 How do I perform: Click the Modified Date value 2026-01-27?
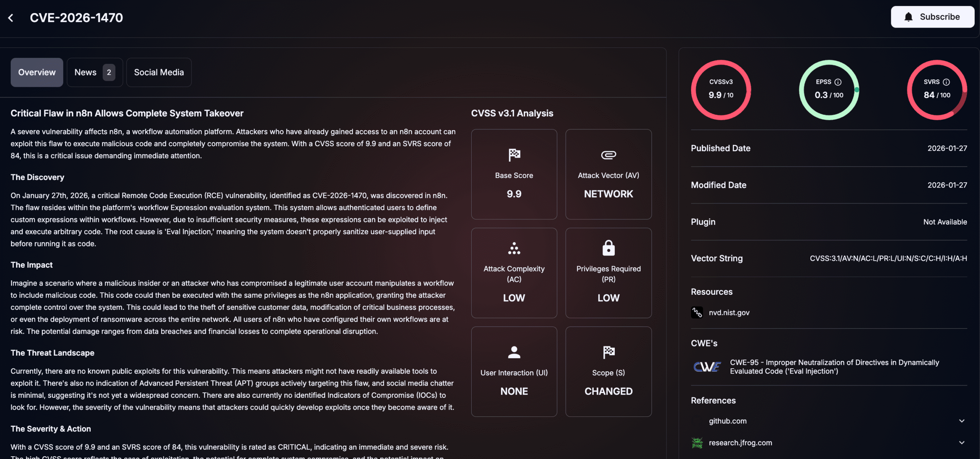(x=947, y=185)
